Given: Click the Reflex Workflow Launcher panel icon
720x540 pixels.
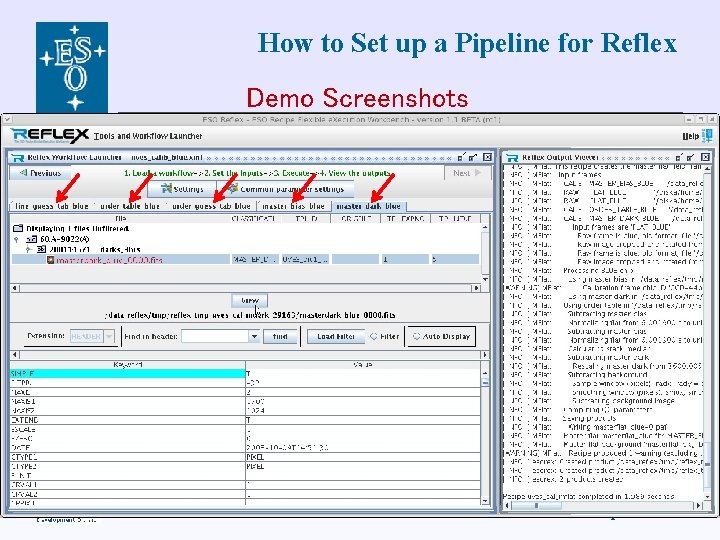Looking at the screenshot, I should pos(18,158).
